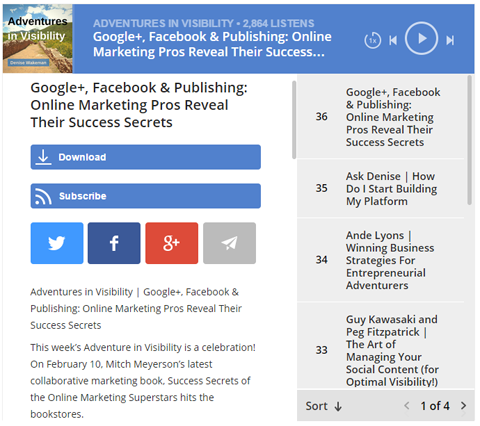This screenshot has width=480, height=426.
Task: Share episode on Facebook
Action: pos(114,243)
